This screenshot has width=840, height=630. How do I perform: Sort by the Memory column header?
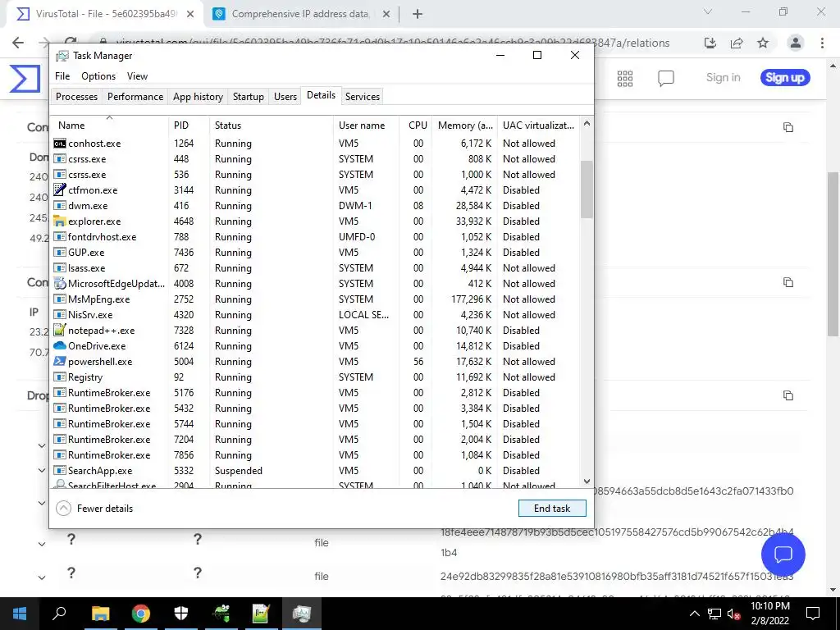pyautogui.click(x=465, y=126)
